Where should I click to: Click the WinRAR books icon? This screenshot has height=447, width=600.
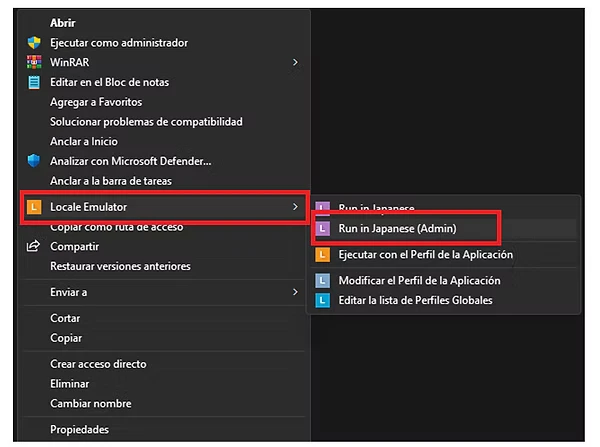33,62
